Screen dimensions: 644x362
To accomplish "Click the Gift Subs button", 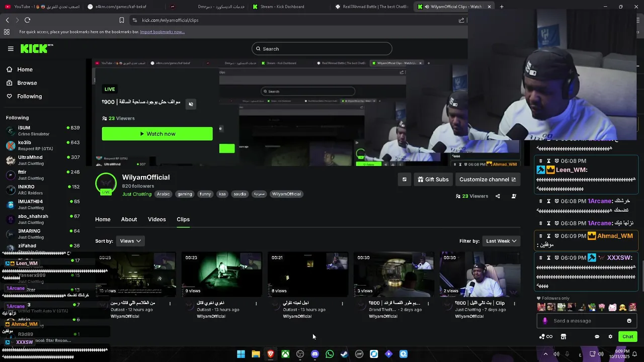I will click(433, 179).
